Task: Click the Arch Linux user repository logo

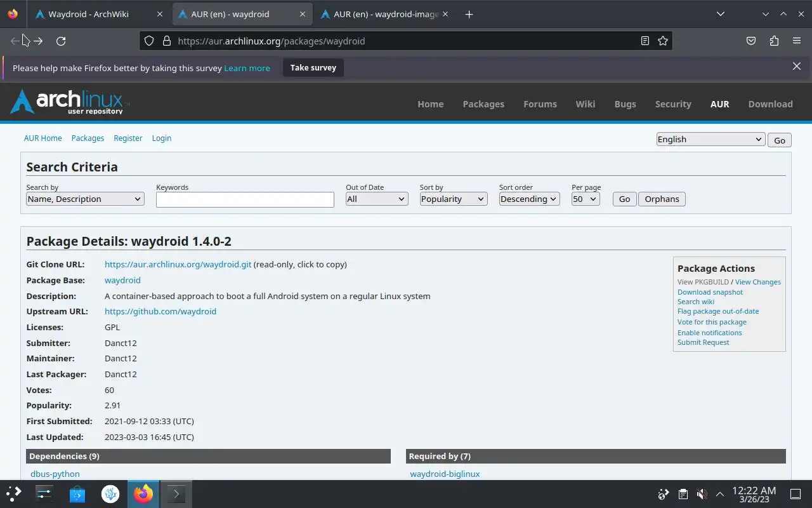Action: tap(70, 102)
